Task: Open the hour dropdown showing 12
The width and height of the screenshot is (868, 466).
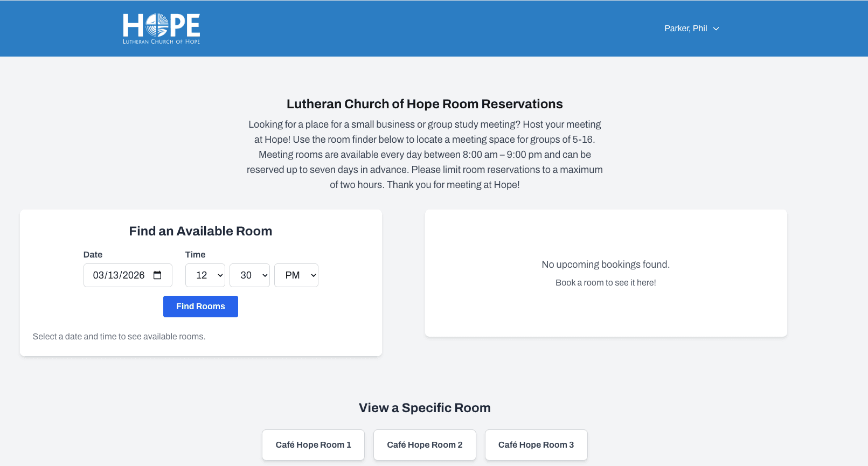Action: [x=205, y=275]
